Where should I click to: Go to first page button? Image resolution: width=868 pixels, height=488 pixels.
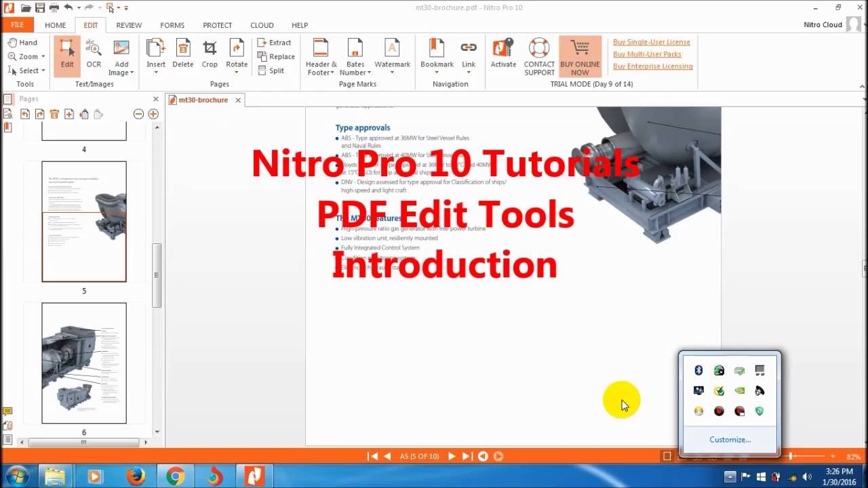pos(373,456)
